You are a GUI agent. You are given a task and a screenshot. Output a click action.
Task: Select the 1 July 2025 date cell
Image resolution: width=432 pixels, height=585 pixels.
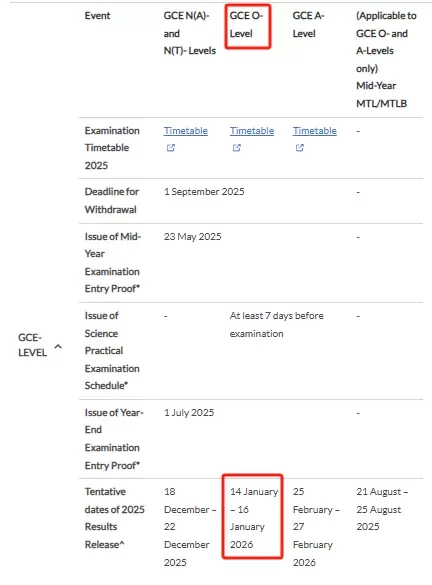click(189, 413)
